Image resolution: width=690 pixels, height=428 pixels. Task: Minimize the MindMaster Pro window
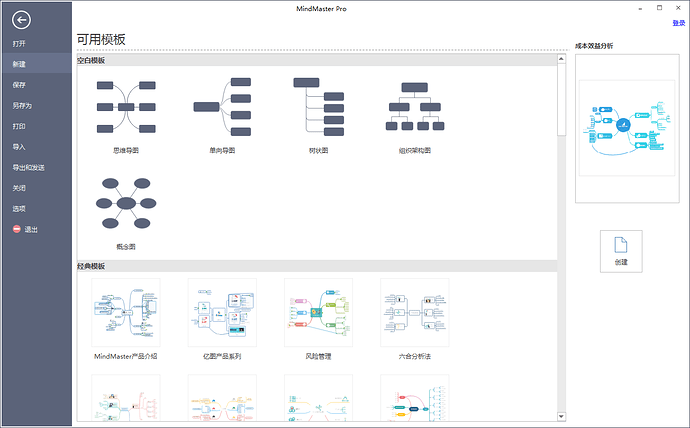[640, 8]
